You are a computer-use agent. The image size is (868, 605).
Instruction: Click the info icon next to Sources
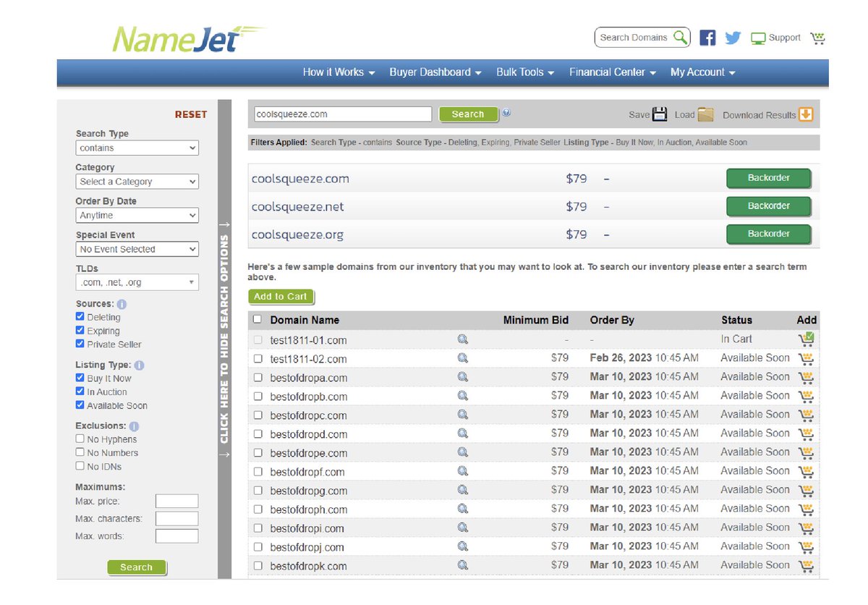click(x=122, y=304)
